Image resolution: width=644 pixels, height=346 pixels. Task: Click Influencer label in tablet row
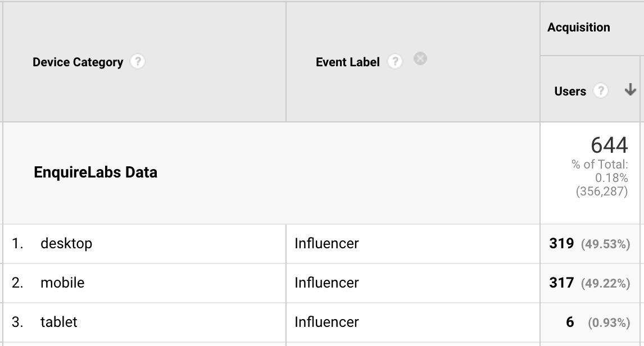click(x=326, y=322)
